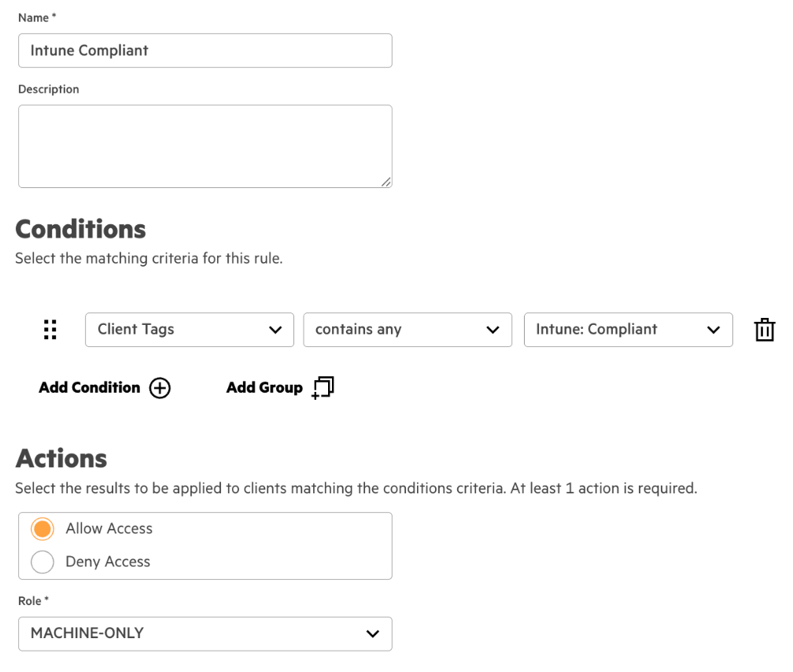Click the 'Add Group' text button
The width and height of the screenshot is (793, 672).
pos(264,388)
